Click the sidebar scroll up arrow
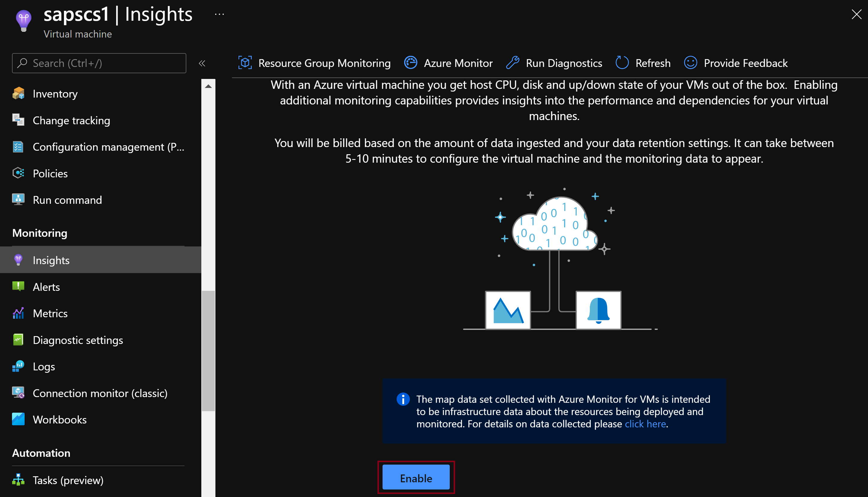868x497 pixels. (x=208, y=86)
